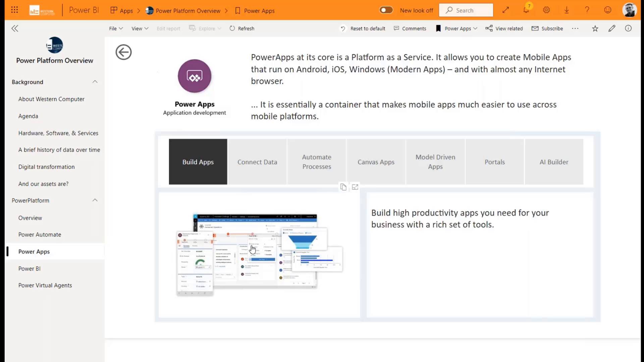Edit the report using the pencil icon
This screenshot has width=644, height=362.
(x=612, y=28)
